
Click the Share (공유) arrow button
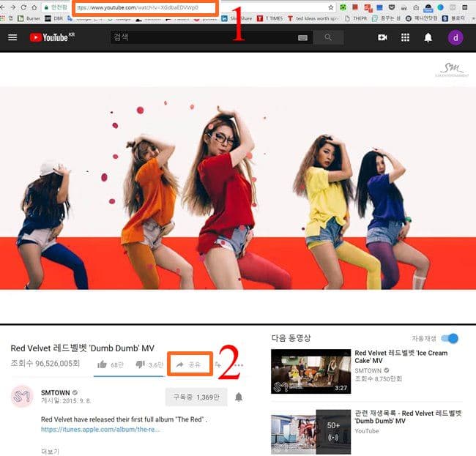[189, 365]
